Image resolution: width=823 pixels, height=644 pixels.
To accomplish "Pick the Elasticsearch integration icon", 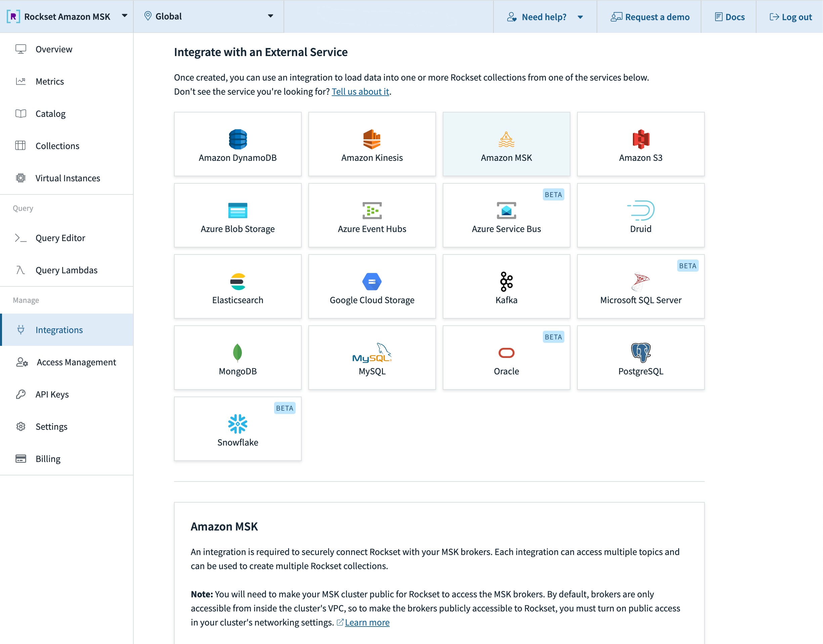I will pos(237,281).
